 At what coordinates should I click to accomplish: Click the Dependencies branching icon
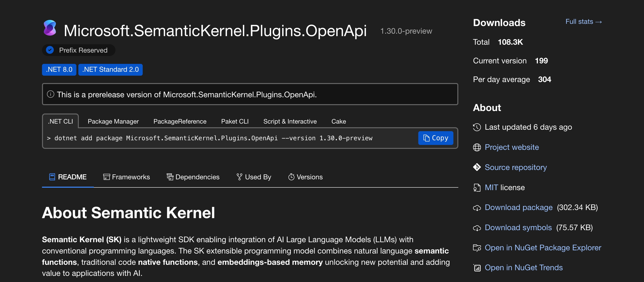click(x=170, y=177)
